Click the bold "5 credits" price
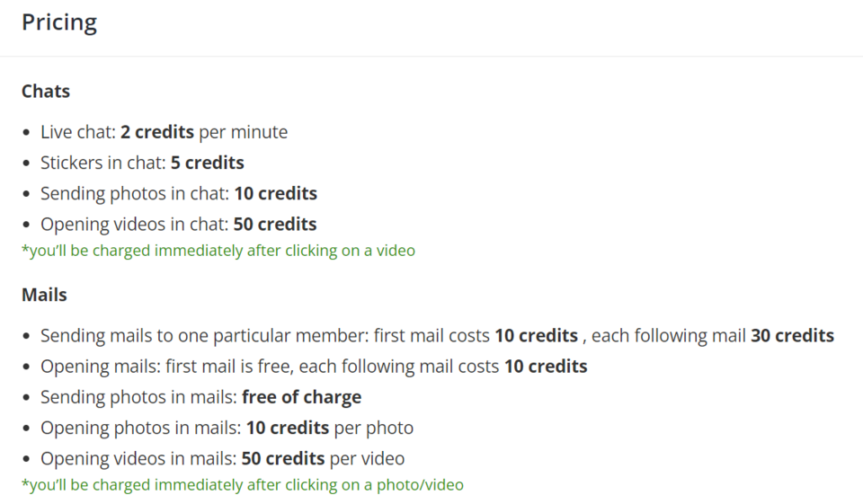 click(x=208, y=163)
